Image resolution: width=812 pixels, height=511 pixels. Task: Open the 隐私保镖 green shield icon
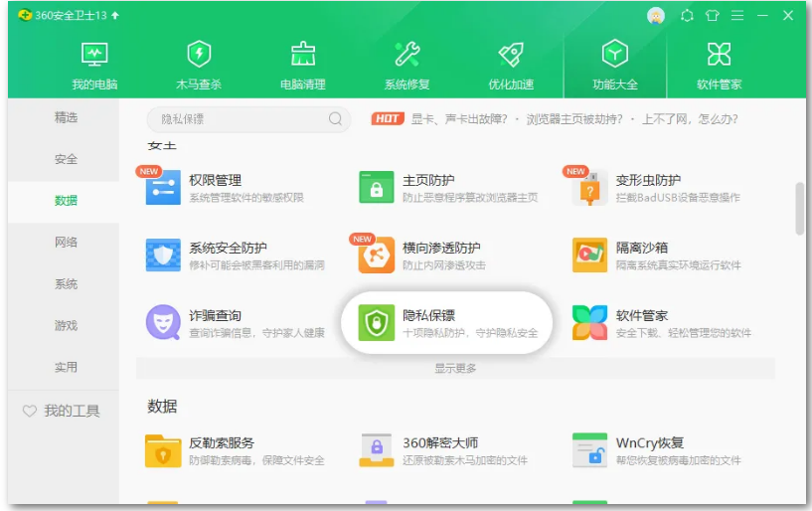coord(377,322)
